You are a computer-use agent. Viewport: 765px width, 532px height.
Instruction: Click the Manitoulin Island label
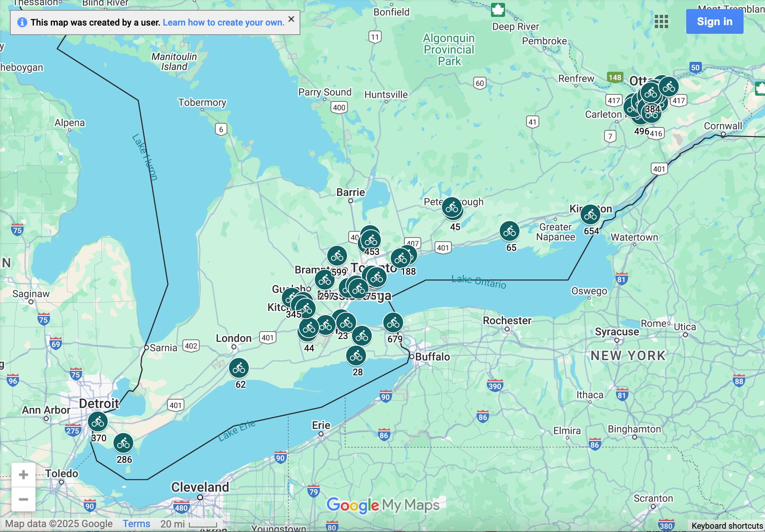click(174, 61)
